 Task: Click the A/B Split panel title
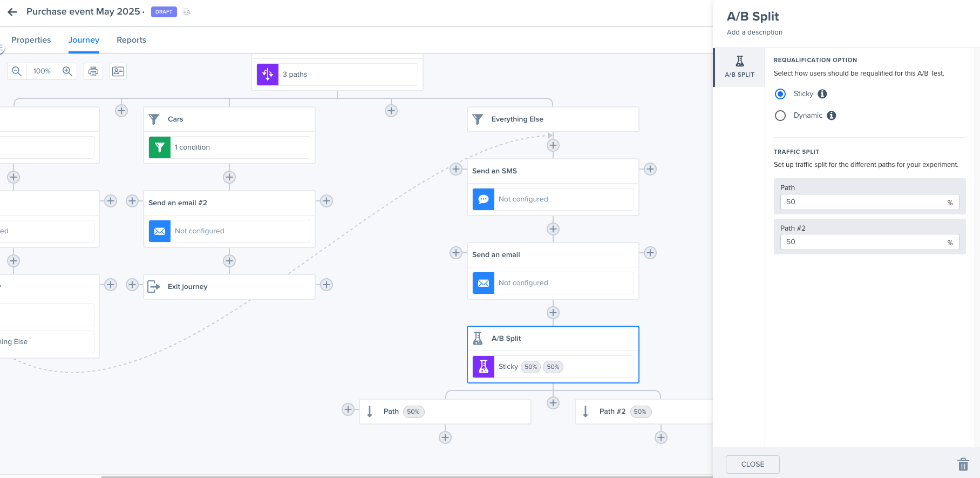753,16
